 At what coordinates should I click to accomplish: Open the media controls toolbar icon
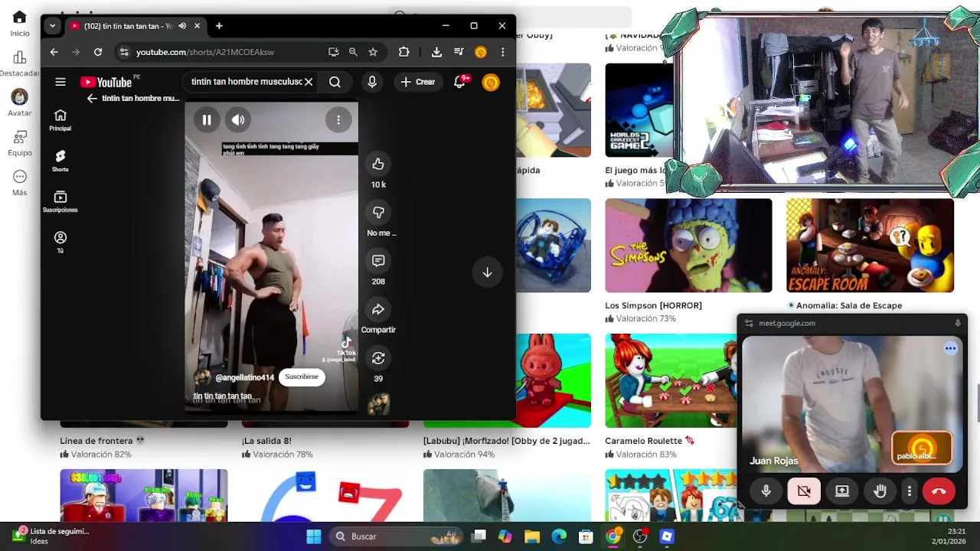point(459,52)
